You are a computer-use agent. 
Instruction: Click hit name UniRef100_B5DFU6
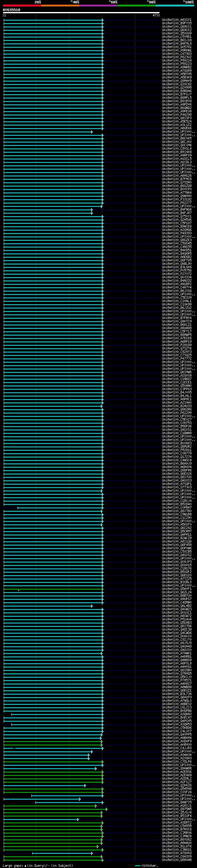[x=177, y=426]
